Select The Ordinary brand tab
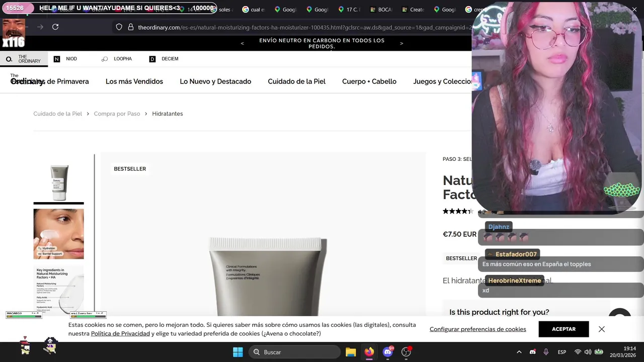Screen dimensions: 644x362 coord(24,59)
